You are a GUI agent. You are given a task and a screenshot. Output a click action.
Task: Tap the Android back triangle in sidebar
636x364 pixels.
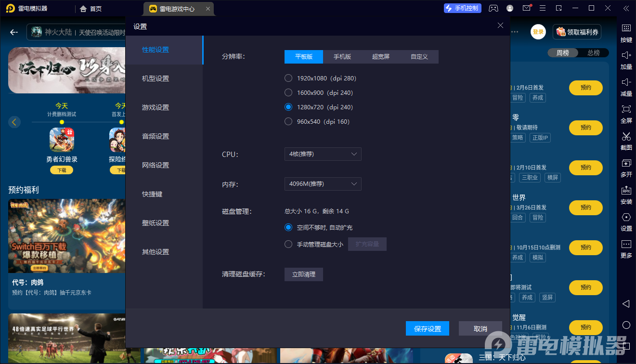click(626, 304)
